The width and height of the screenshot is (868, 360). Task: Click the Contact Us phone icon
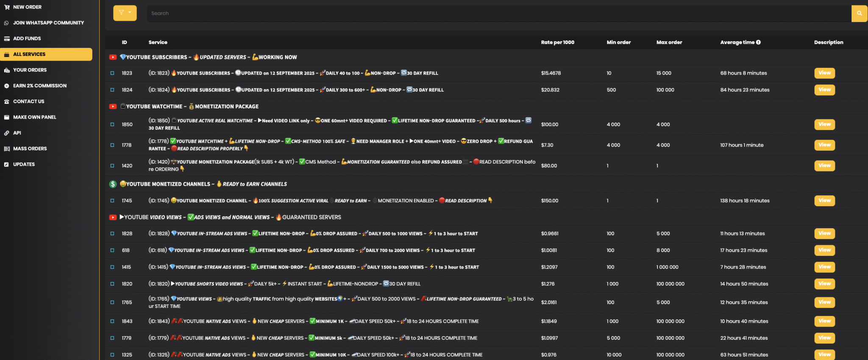pyautogui.click(x=7, y=102)
